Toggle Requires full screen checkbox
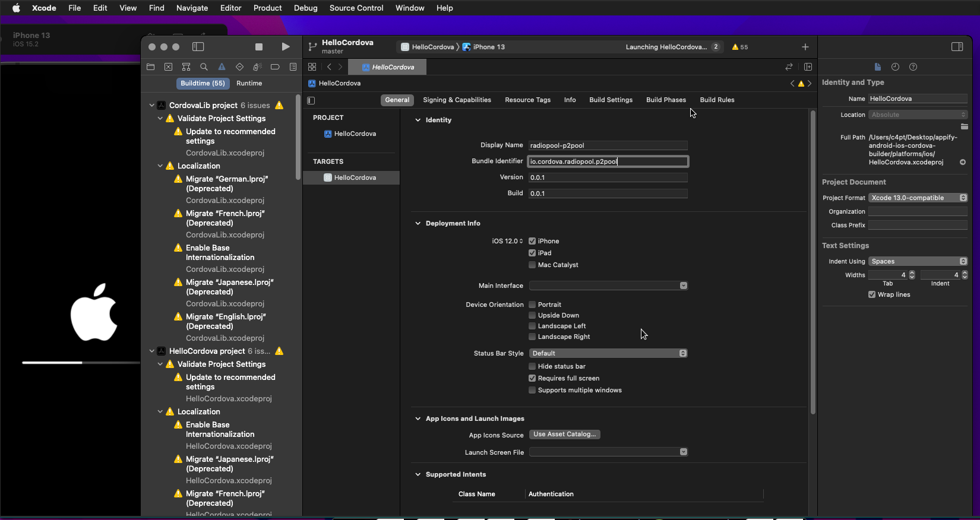This screenshot has width=980, height=520. click(532, 378)
